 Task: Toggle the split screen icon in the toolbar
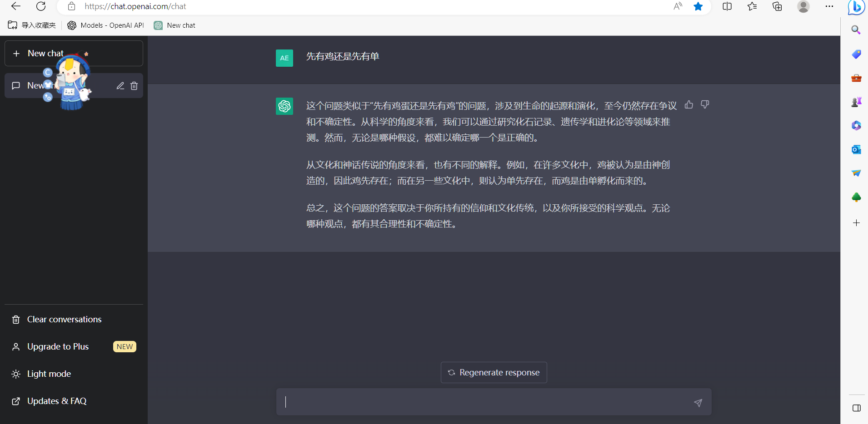tap(727, 6)
